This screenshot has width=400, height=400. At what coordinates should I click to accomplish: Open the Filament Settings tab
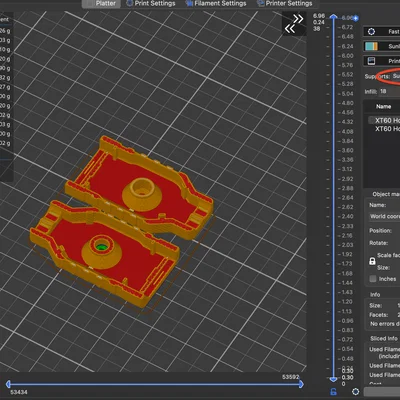point(216,3)
